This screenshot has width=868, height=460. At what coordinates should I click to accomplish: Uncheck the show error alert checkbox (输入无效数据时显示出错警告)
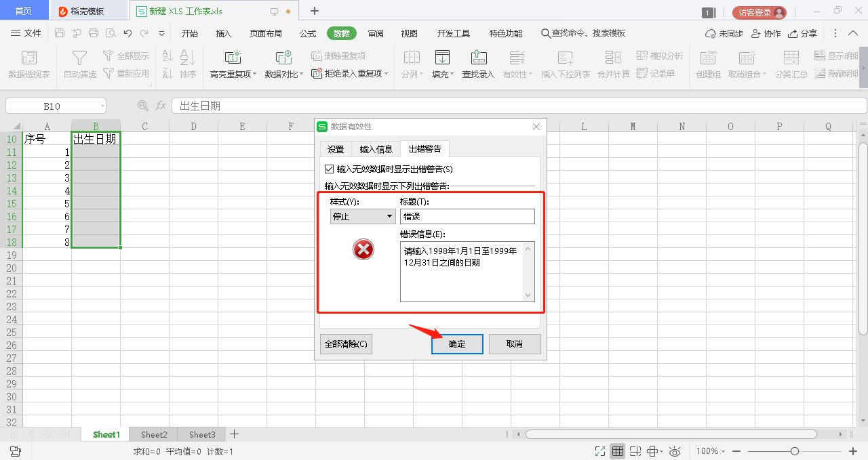pyautogui.click(x=330, y=169)
